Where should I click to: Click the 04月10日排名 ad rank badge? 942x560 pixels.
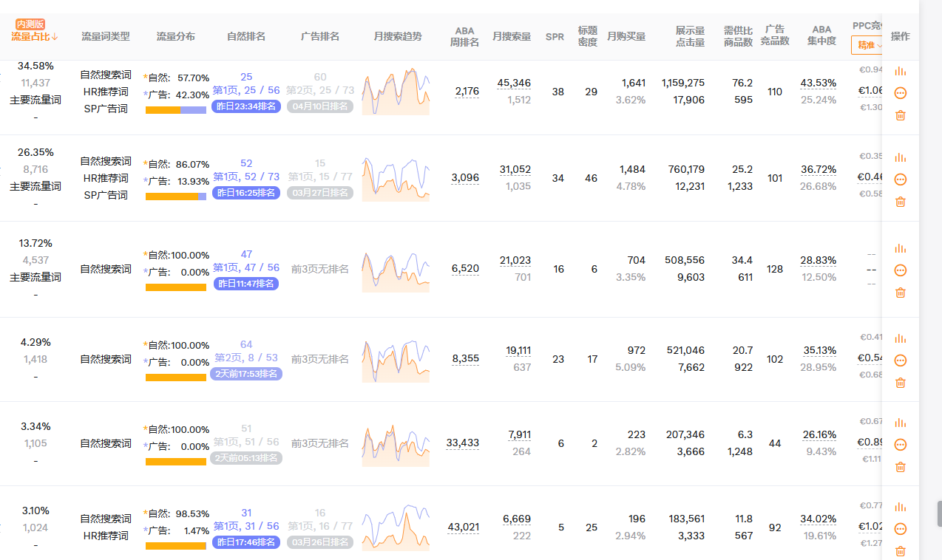(x=319, y=106)
